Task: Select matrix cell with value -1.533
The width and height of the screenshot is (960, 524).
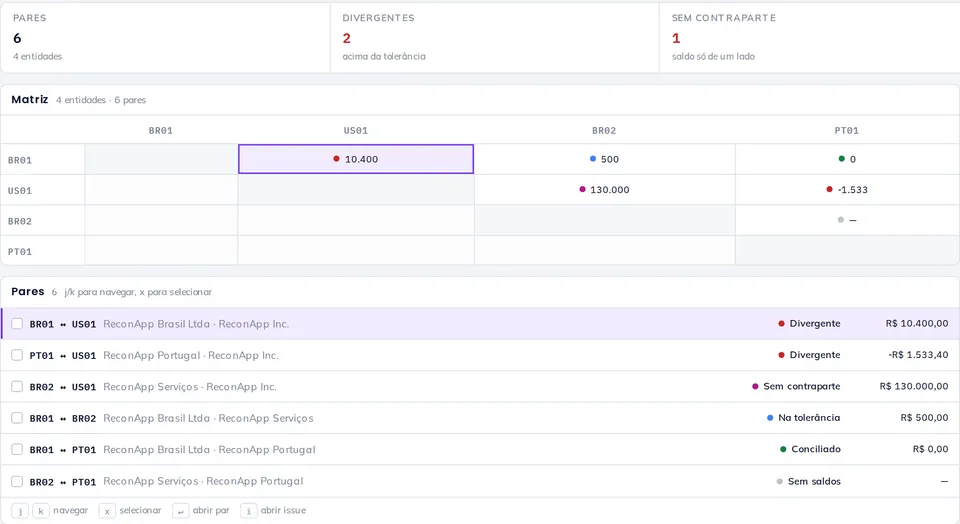Action: click(x=847, y=190)
